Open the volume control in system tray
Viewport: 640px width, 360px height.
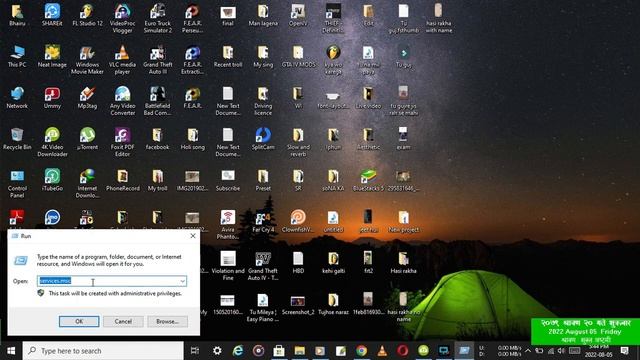click(562, 351)
